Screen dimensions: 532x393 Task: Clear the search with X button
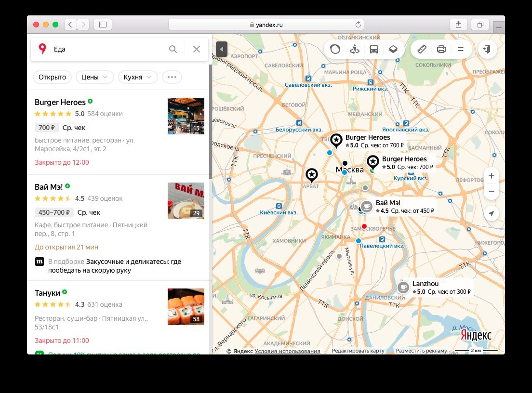[197, 49]
